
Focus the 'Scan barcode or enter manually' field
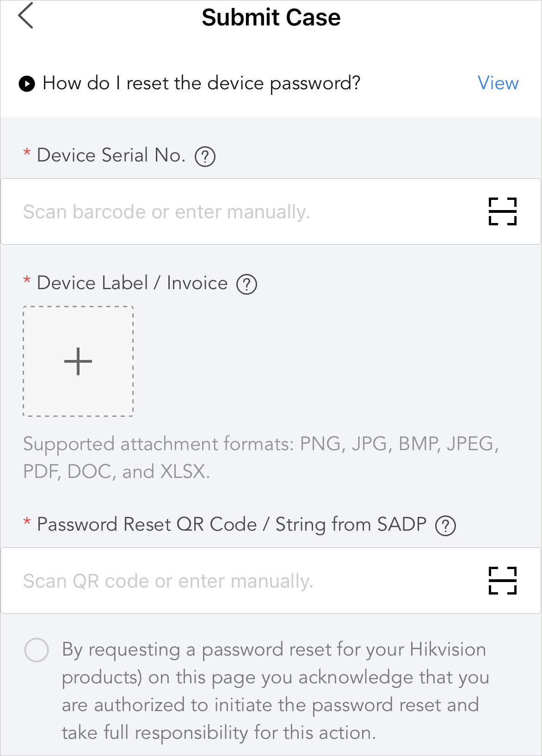[x=271, y=211]
